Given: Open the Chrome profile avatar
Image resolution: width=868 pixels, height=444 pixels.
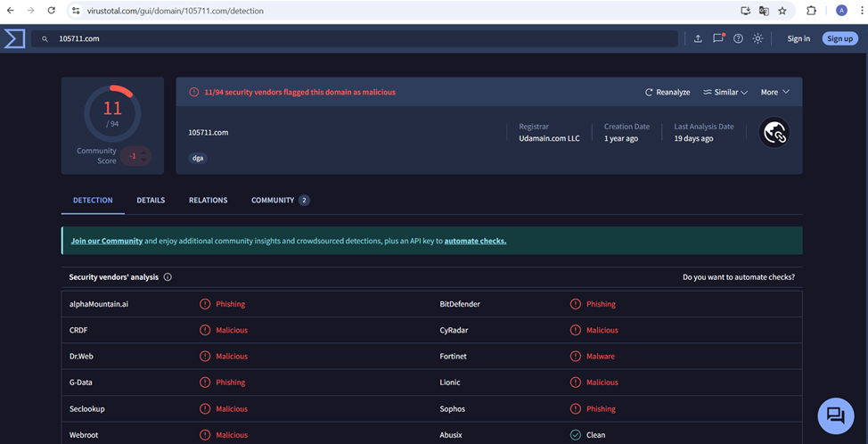Looking at the screenshot, I should click(x=841, y=11).
